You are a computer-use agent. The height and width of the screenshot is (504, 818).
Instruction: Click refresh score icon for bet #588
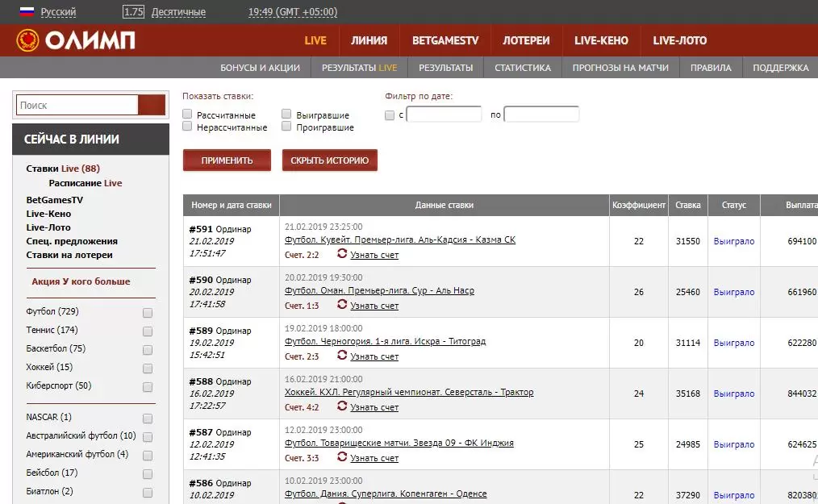click(x=342, y=406)
